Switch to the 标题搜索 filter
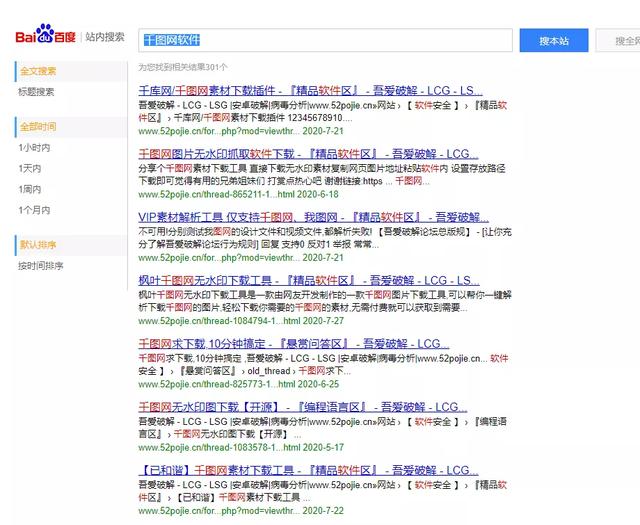Image resolution: width=640 pixels, height=525 pixels. click(37, 92)
